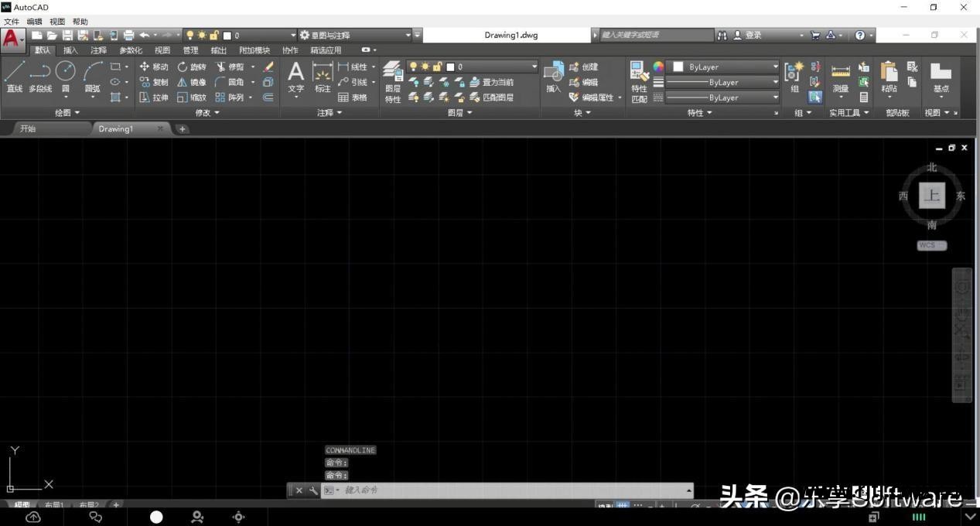Image resolution: width=980 pixels, height=526 pixels.
Task: Toggle layer on/off lightbulb in Layers panel
Action: click(413, 67)
